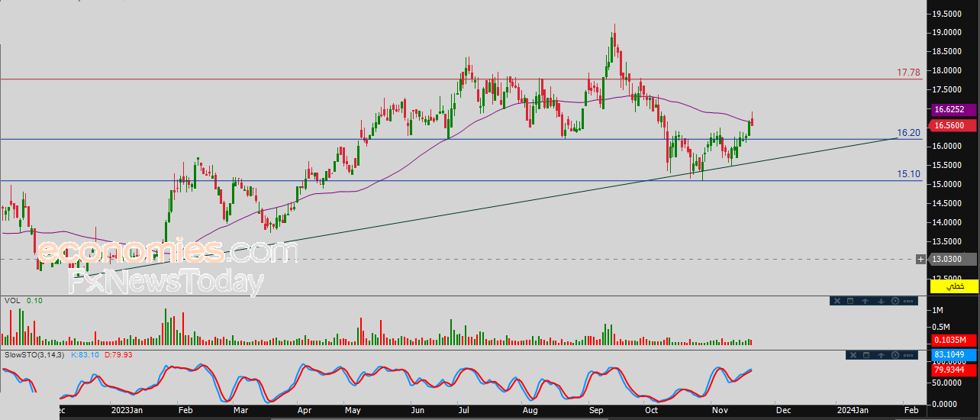
Task: Click the red 16.5600 last price tag
Action: (x=950, y=125)
